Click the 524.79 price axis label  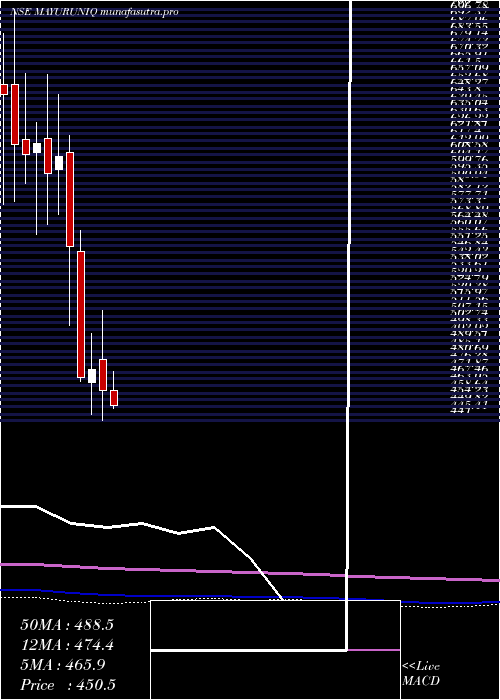[x=469, y=277]
